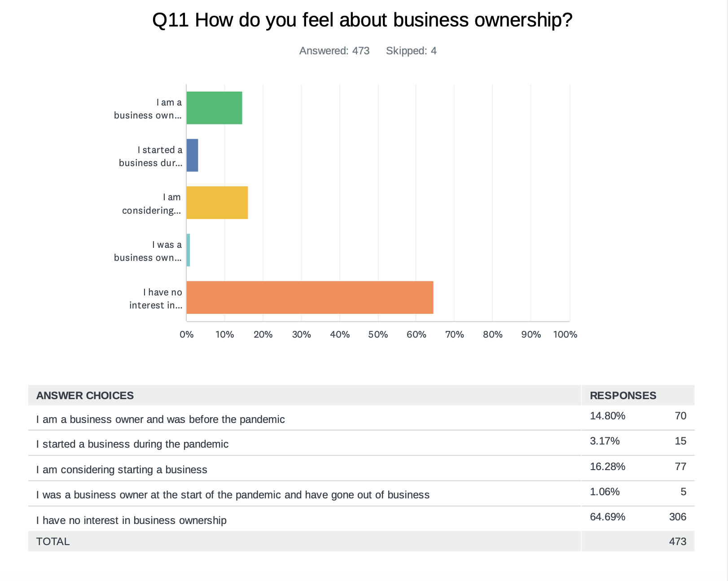Click the "Answered: 473" text
The image size is (728, 581).
click(x=334, y=51)
